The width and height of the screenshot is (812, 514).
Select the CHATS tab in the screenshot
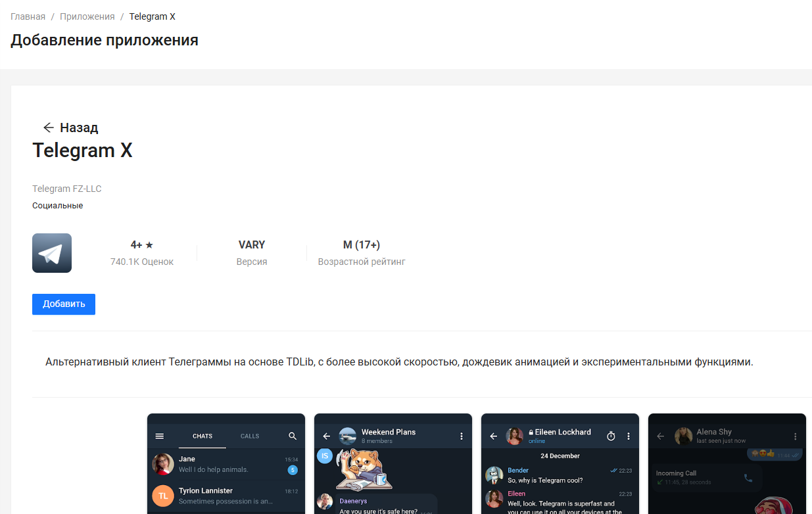[x=203, y=436]
